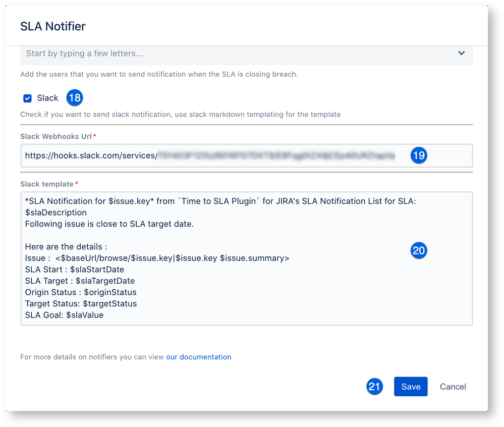Click inside the Slack template textarea
This screenshot has width=504, height=427.
(247, 258)
